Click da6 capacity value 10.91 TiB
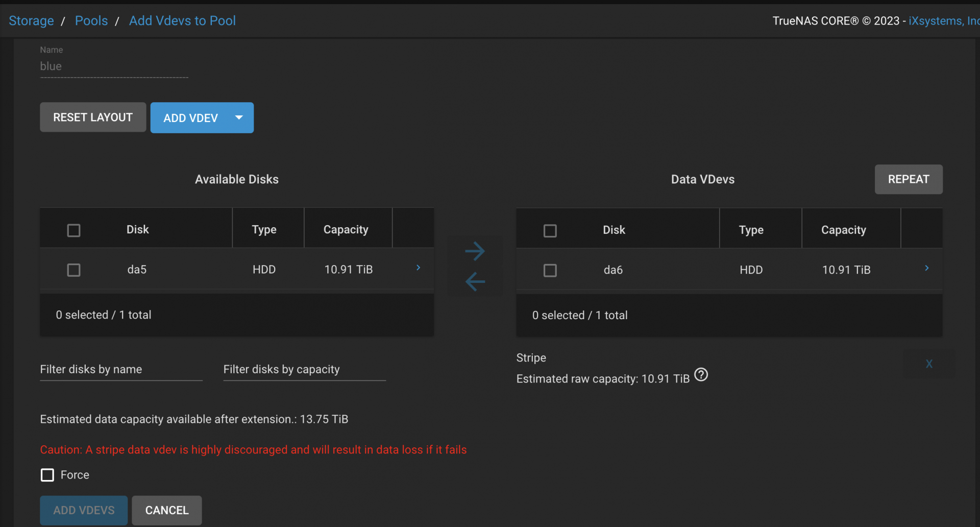980x527 pixels. (x=846, y=270)
